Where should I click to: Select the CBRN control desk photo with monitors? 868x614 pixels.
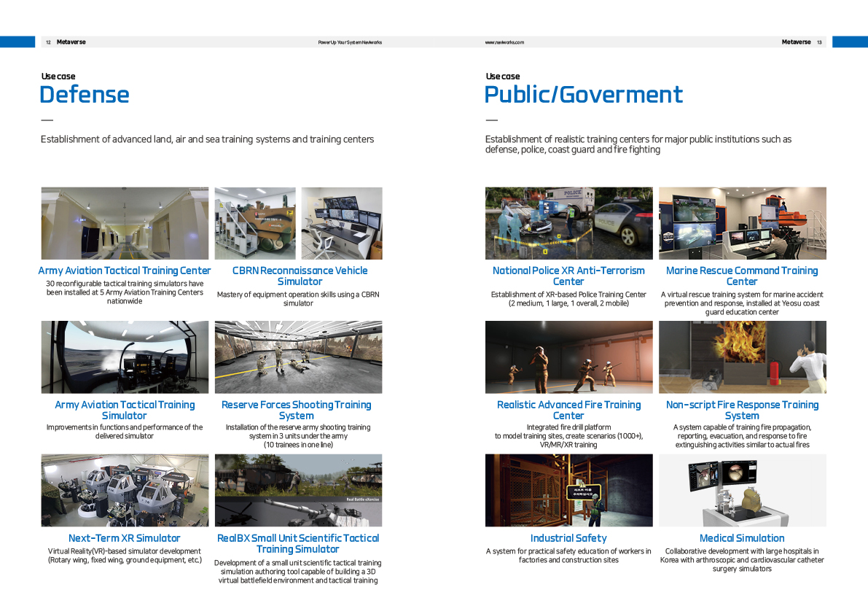click(x=342, y=223)
